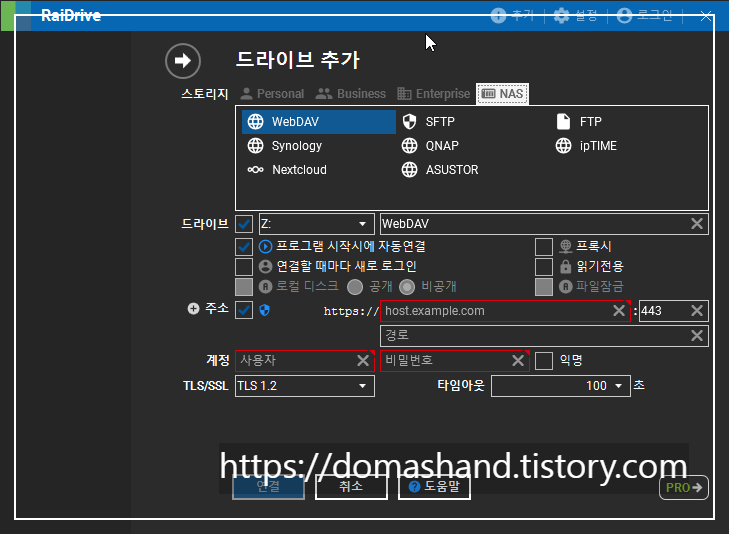Open 설정 settings in the title bar
The image size is (729, 534).
point(576,16)
